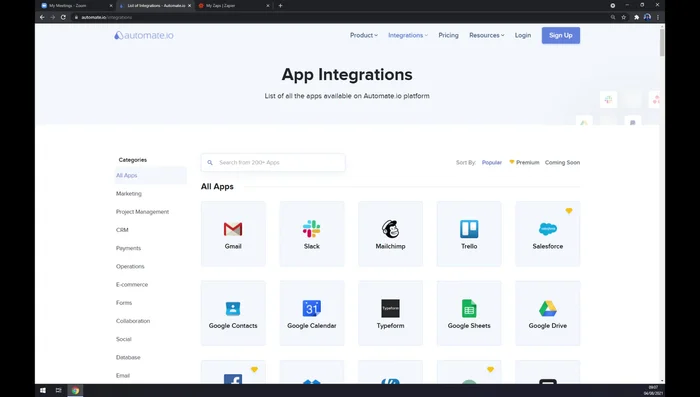
Task: Click the Search from 200+ Apps field
Action: [273, 163]
